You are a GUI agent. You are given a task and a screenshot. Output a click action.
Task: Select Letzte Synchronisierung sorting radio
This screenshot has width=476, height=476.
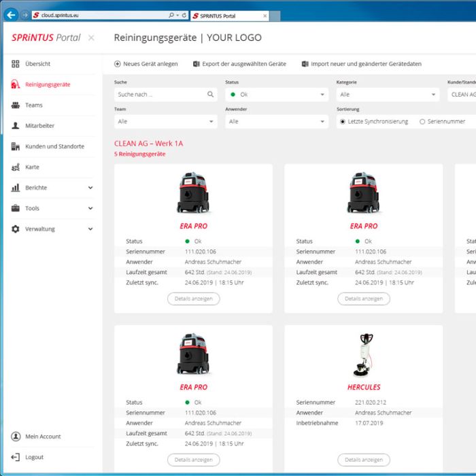tap(343, 122)
